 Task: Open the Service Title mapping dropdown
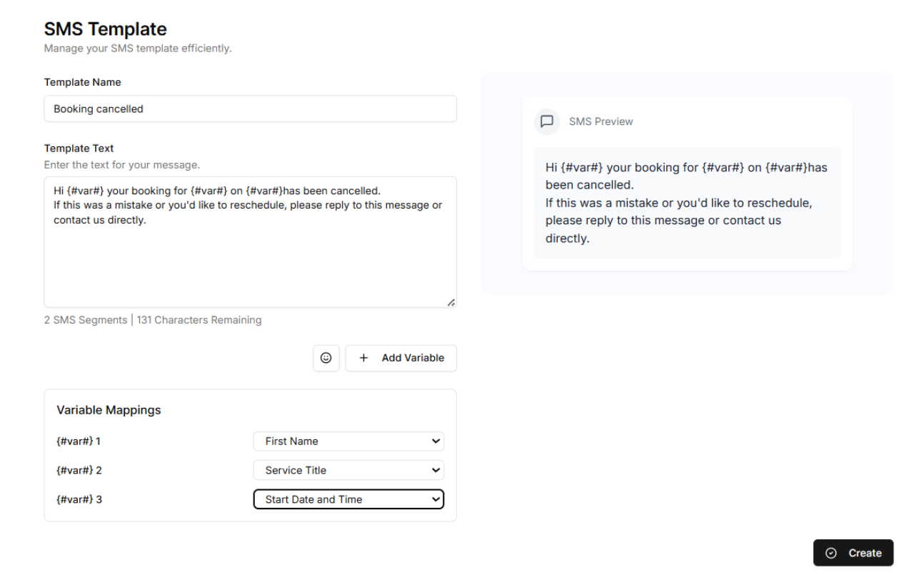click(348, 471)
